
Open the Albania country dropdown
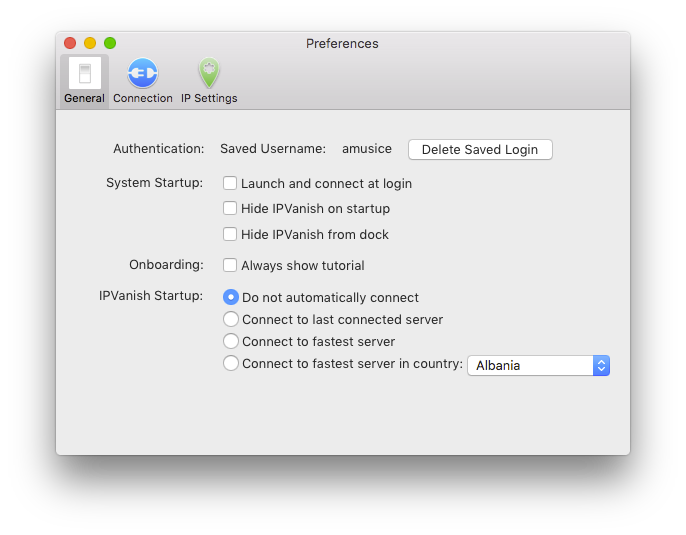539,365
